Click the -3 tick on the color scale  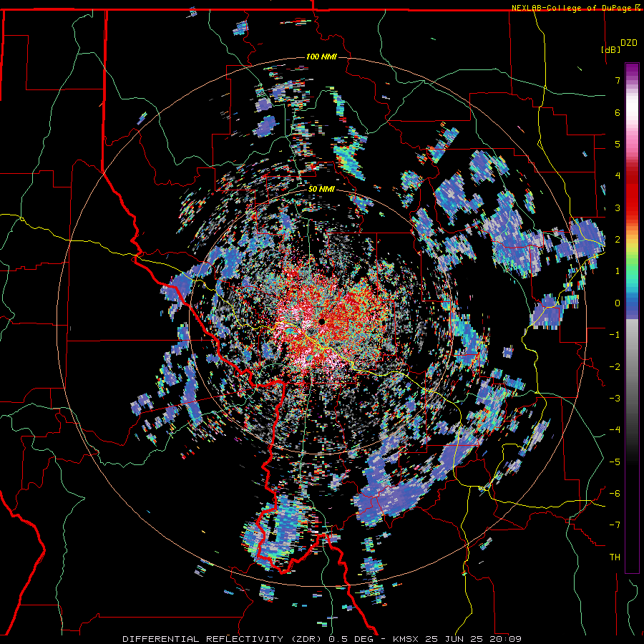click(615, 399)
